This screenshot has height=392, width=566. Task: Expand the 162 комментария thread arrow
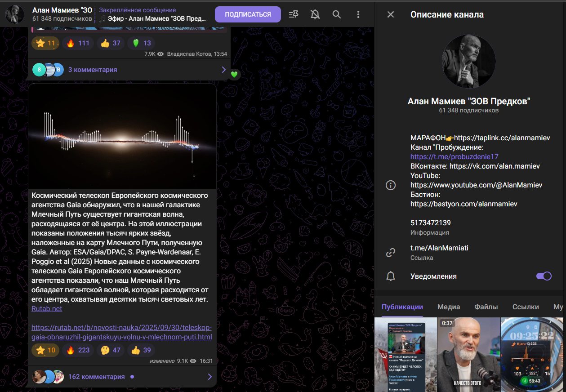pos(209,377)
